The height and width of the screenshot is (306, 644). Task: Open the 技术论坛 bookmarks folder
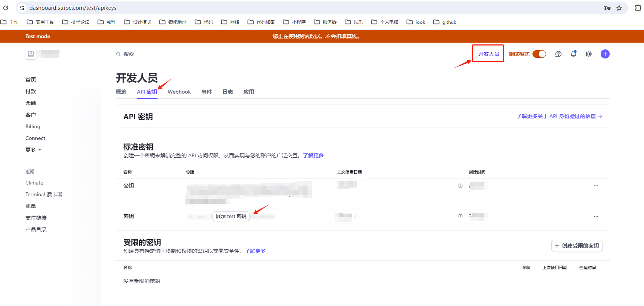tap(76, 22)
